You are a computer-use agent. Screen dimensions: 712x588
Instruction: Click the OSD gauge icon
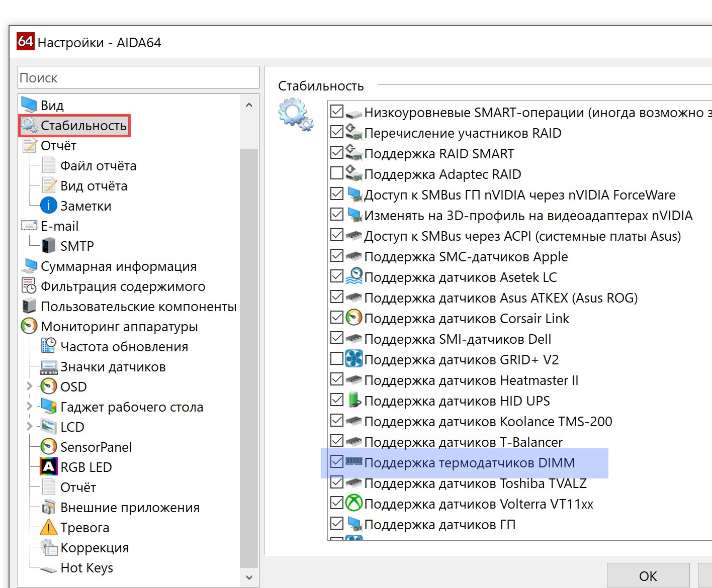coord(49,386)
